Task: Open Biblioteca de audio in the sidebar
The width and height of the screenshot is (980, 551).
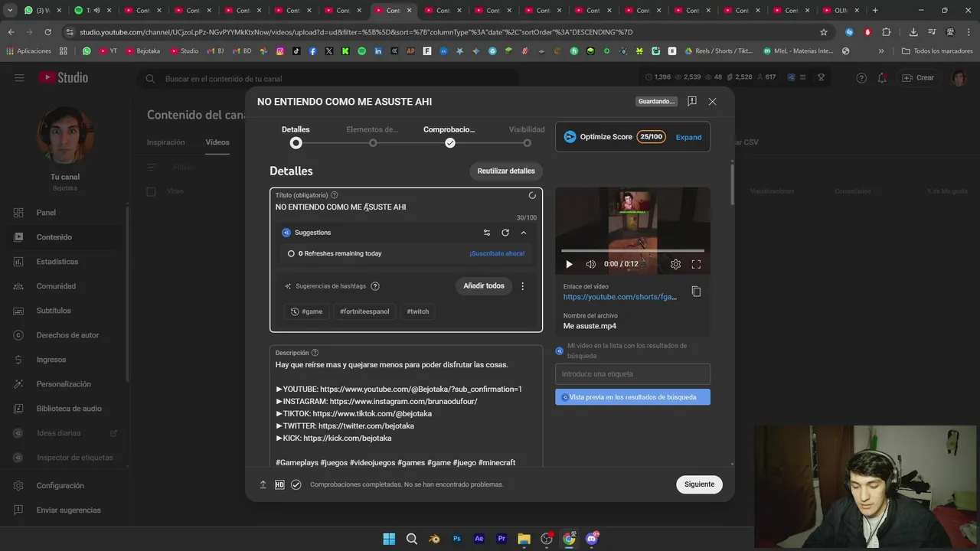Action: 64,409
